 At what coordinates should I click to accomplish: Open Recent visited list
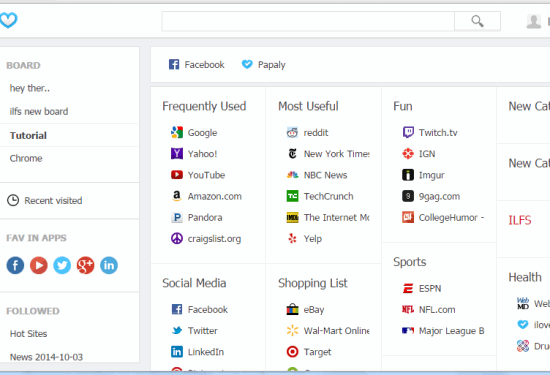(x=53, y=201)
